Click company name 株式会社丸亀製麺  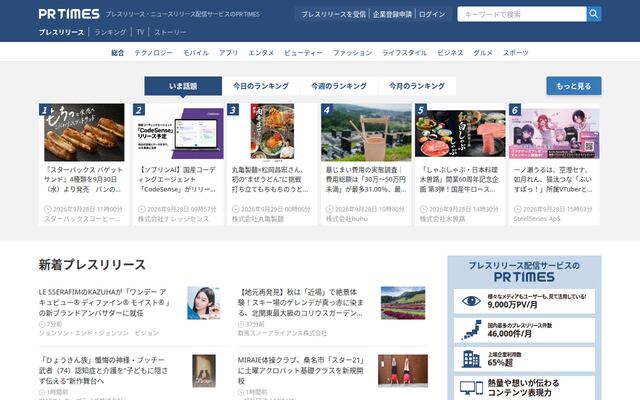tap(258, 219)
